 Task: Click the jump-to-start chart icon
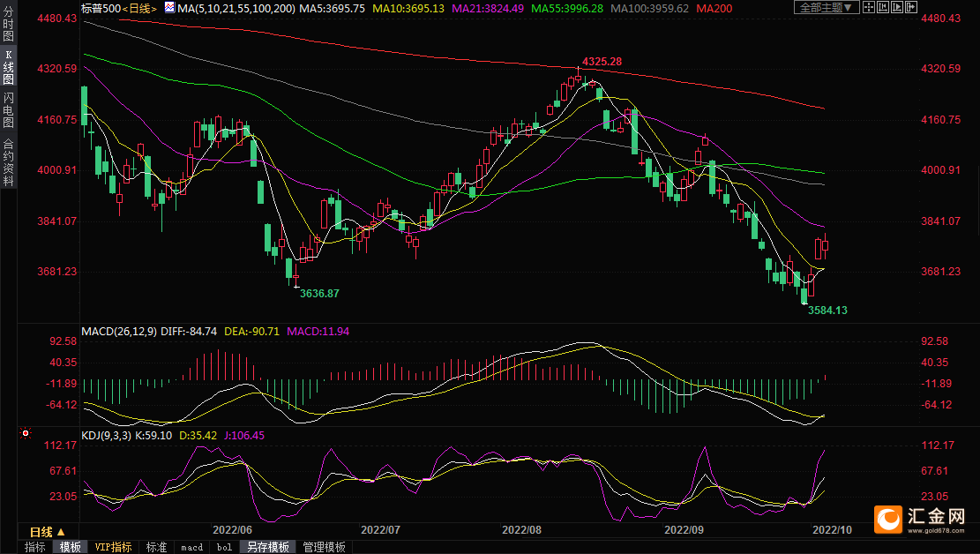pyautogui.click(x=883, y=7)
